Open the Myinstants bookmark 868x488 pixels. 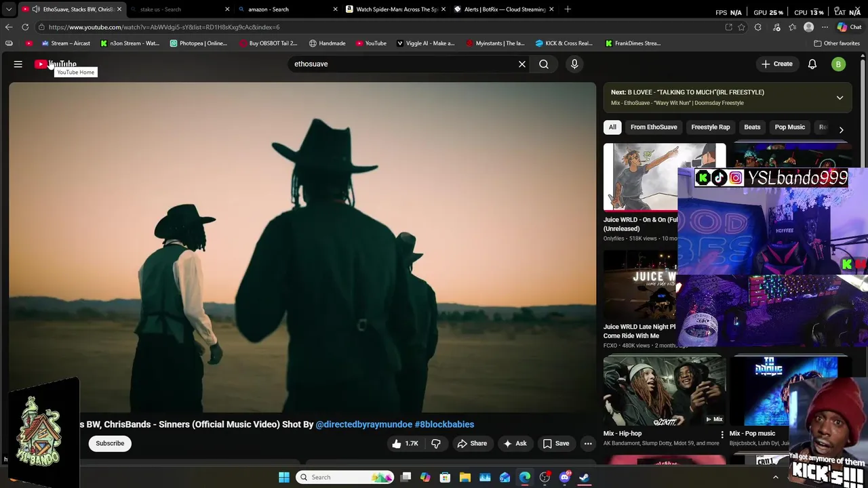point(495,43)
